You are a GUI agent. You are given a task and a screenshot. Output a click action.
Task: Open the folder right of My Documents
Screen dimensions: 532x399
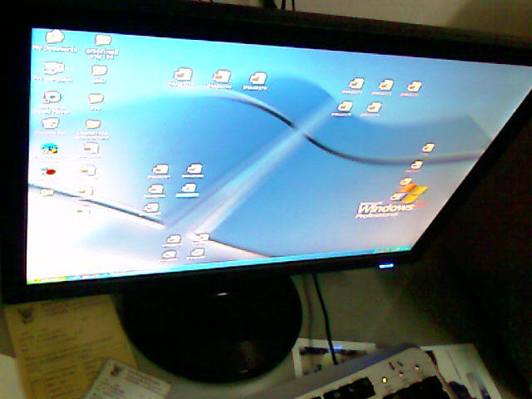tap(102, 42)
